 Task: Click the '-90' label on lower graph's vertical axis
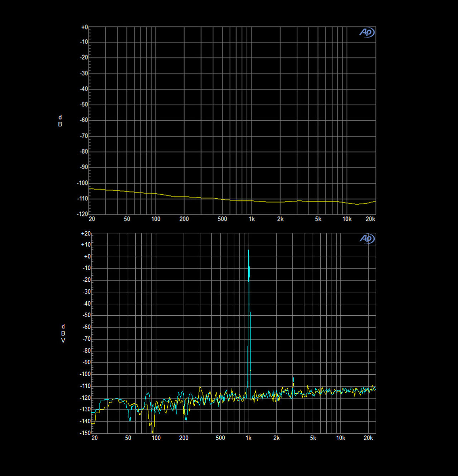87,362
